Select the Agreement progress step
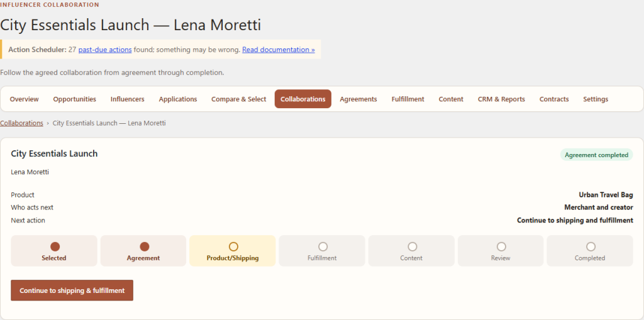The width and height of the screenshot is (644, 320). [143, 251]
